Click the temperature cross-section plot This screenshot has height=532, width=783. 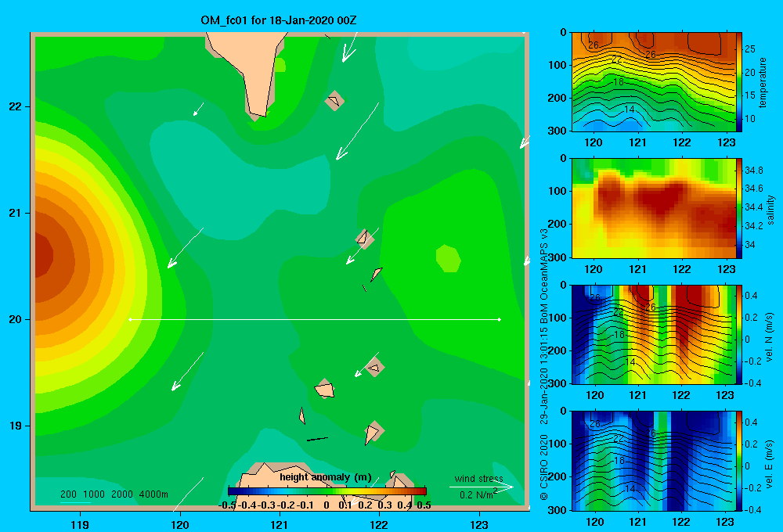[654, 82]
